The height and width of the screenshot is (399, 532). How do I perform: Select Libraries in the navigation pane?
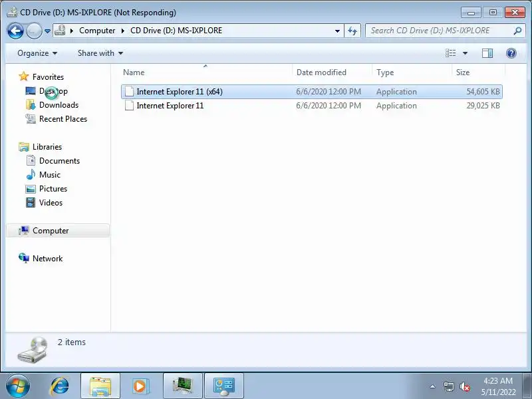[x=47, y=146]
